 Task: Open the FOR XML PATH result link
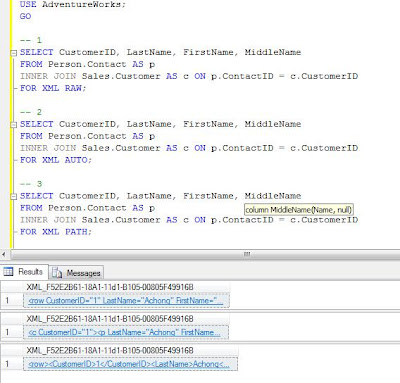(129, 364)
